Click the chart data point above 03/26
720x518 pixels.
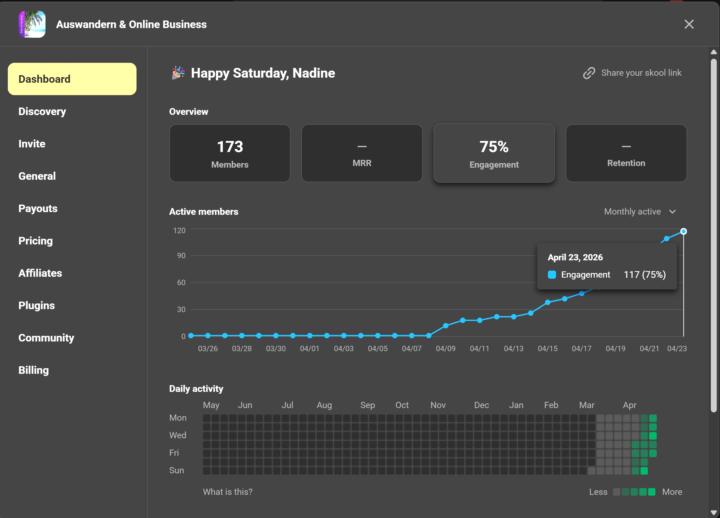tap(208, 336)
